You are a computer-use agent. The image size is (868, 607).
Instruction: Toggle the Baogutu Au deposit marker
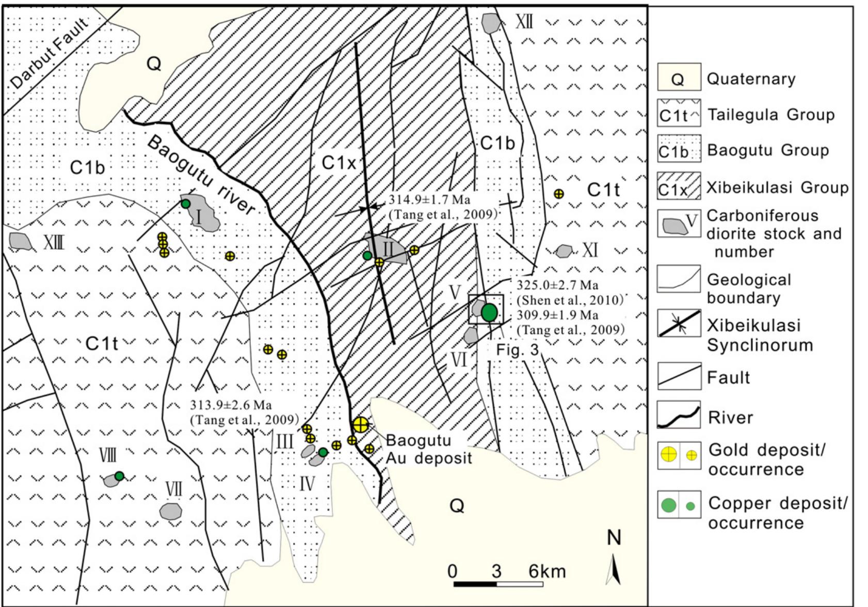click(x=361, y=424)
